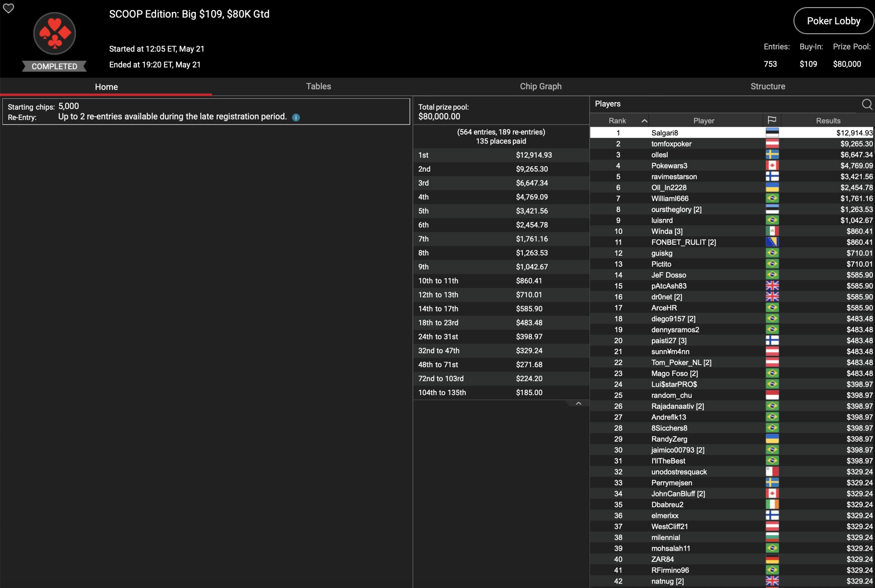Select tomfoxpoker in the players list
Image resolution: width=875 pixels, height=588 pixels.
(x=671, y=144)
